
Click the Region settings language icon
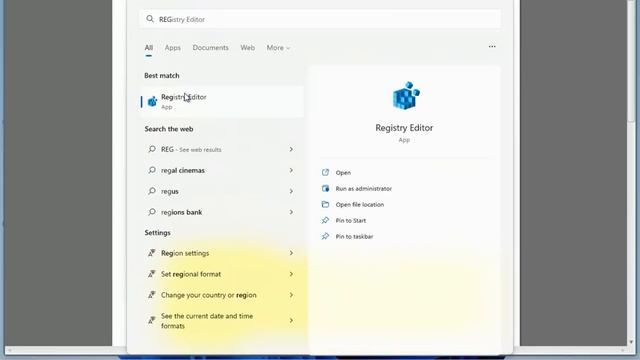pyautogui.click(x=151, y=253)
